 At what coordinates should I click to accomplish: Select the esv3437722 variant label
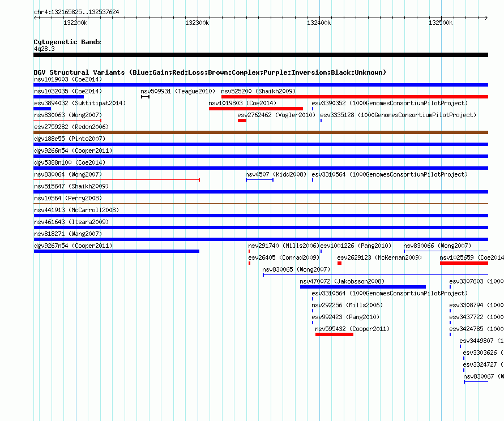[x=476, y=317]
